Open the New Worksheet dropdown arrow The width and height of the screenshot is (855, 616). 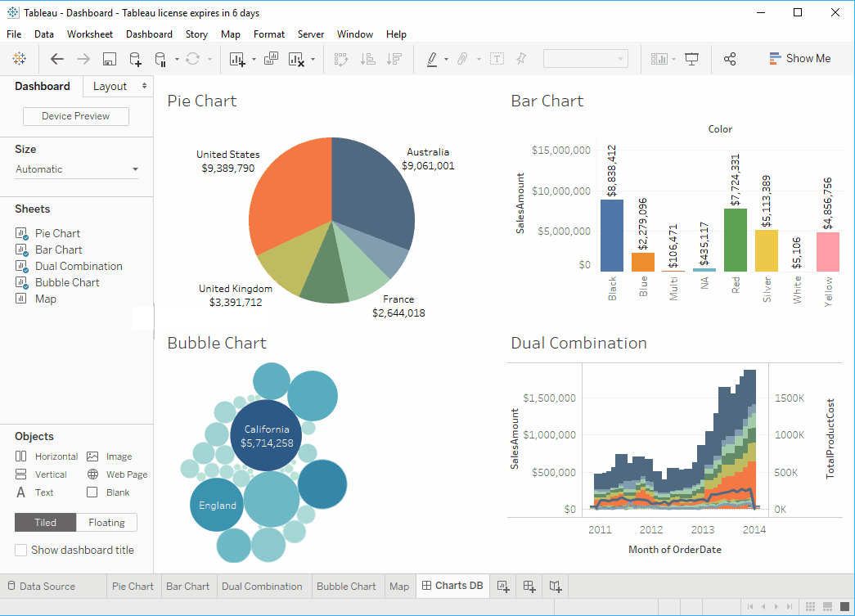tap(254, 58)
